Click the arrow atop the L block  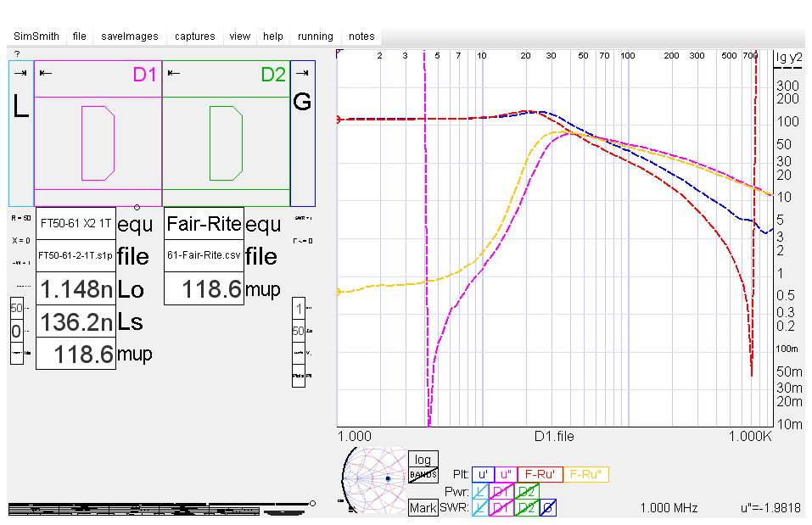click(20, 73)
